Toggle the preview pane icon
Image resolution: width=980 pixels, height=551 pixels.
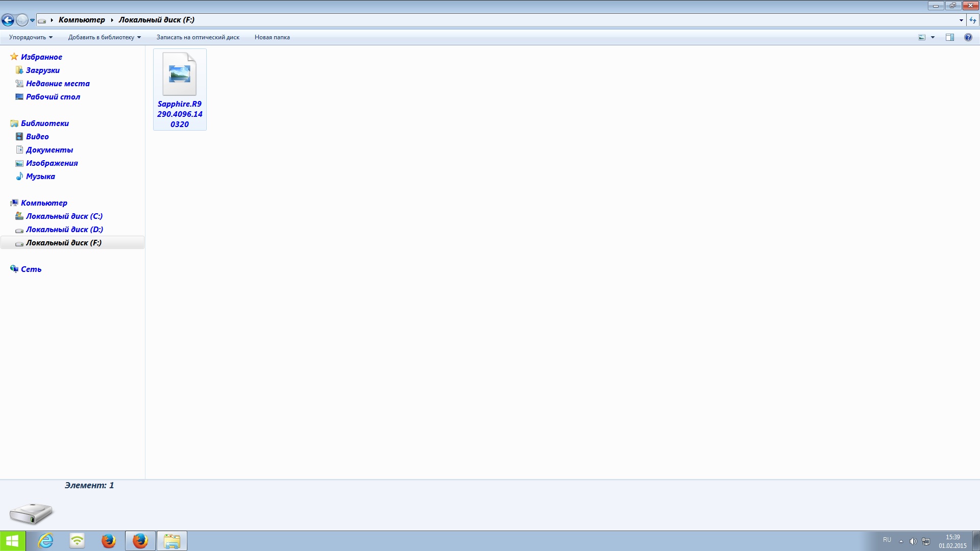coord(949,37)
